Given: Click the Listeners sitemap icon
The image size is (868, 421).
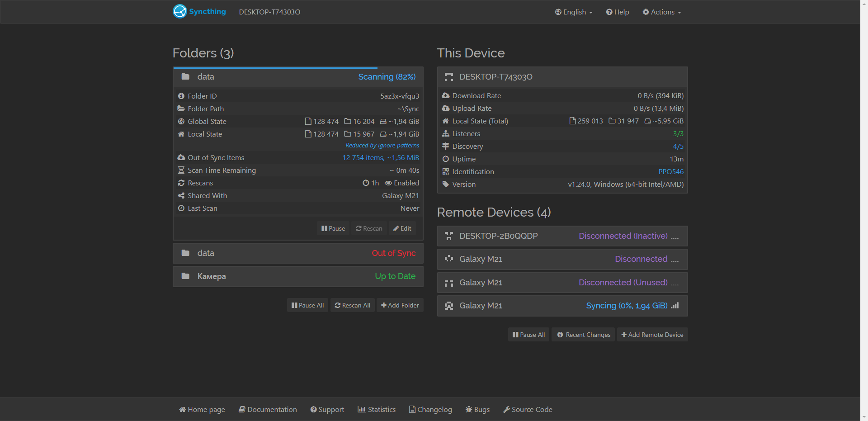Looking at the screenshot, I should click(446, 134).
